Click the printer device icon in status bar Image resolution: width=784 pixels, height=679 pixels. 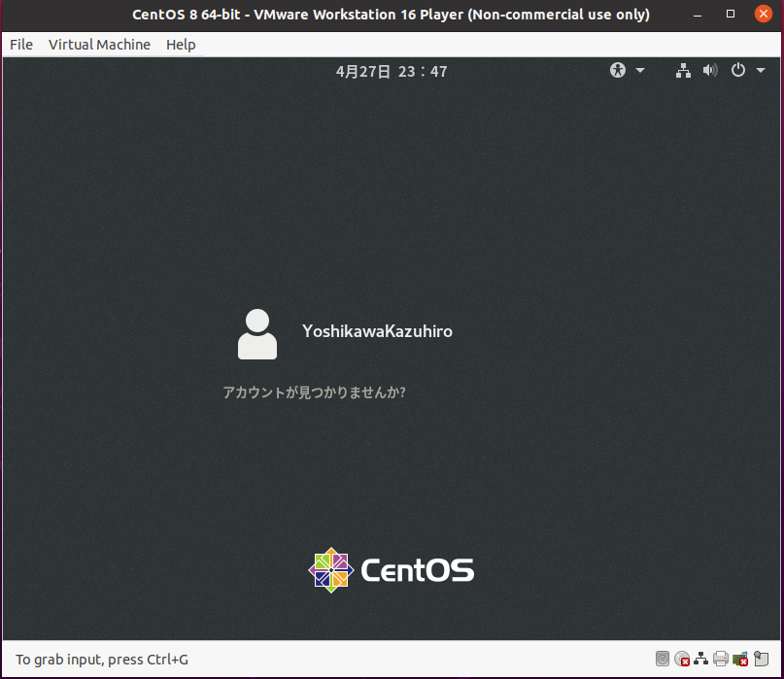[720, 659]
